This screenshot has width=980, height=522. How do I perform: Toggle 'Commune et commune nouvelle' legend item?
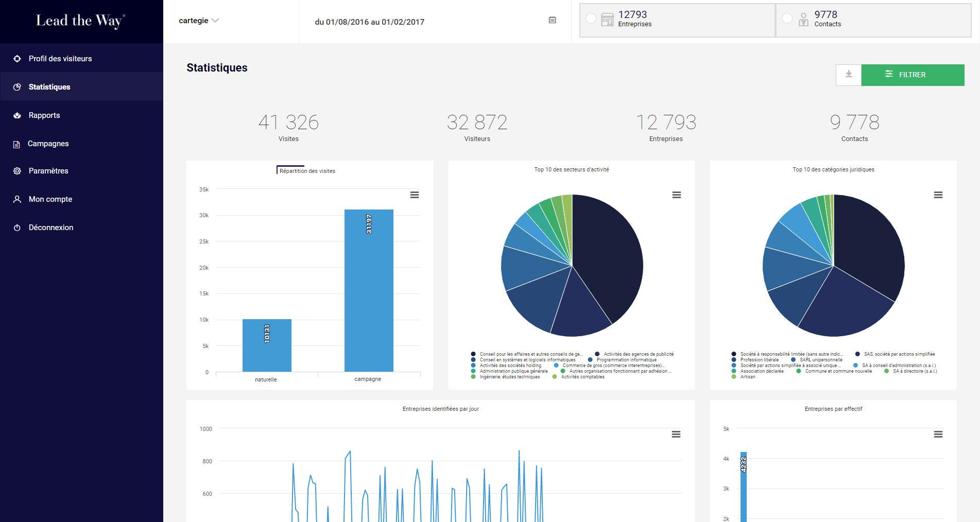[x=834, y=371]
